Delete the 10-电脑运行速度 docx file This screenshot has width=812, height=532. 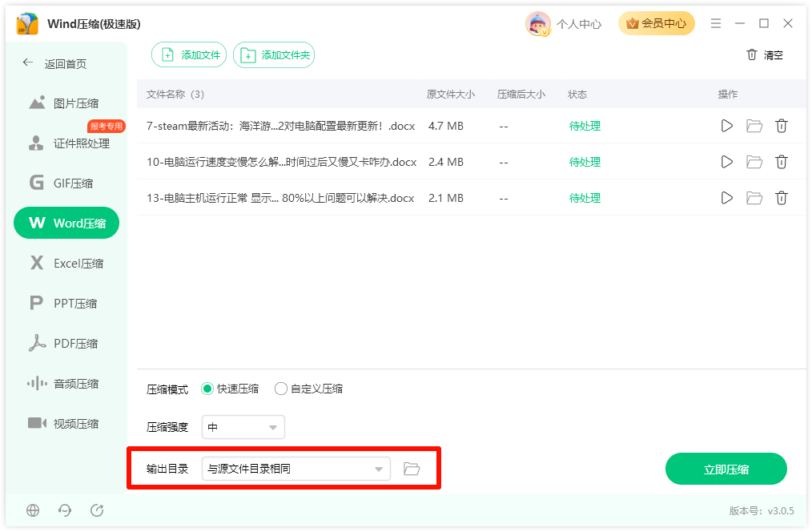[782, 162]
